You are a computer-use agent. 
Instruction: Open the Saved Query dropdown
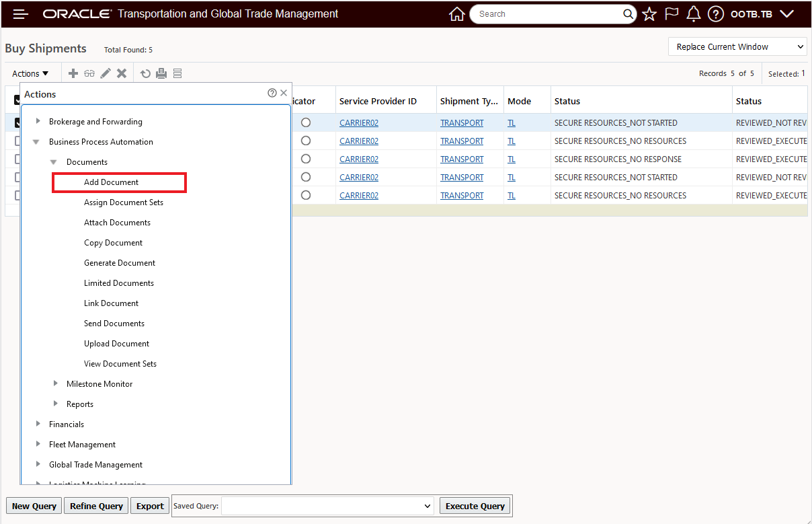328,506
